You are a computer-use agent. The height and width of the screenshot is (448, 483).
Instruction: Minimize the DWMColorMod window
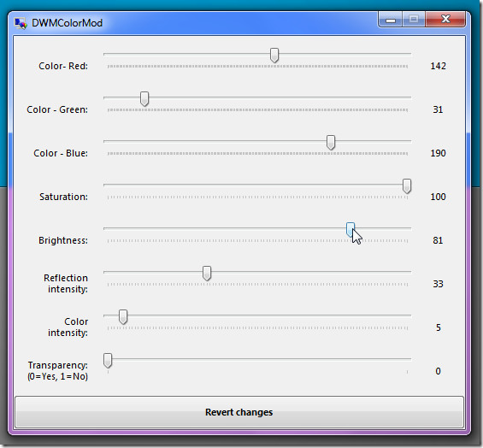pyautogui.click(x=391, y=20)
